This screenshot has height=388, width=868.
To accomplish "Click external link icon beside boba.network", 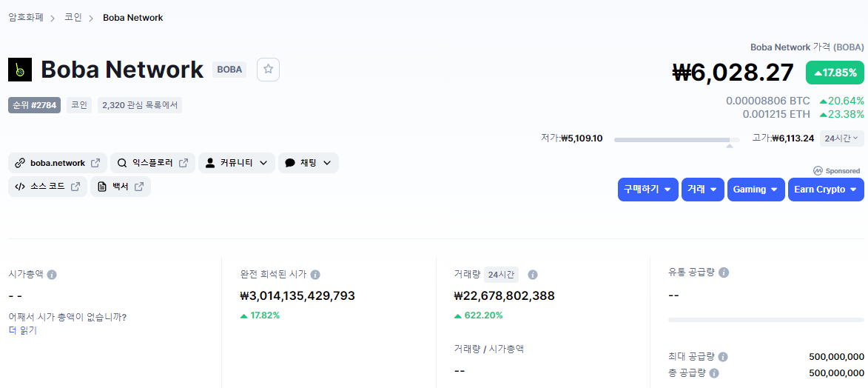I will 95,163.
